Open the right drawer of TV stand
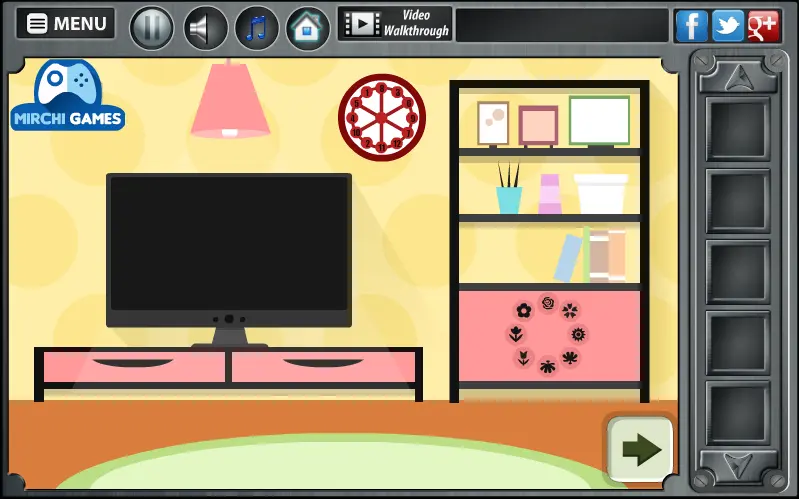The width and height of the screenshot is (799, 499). pos(323,366)
